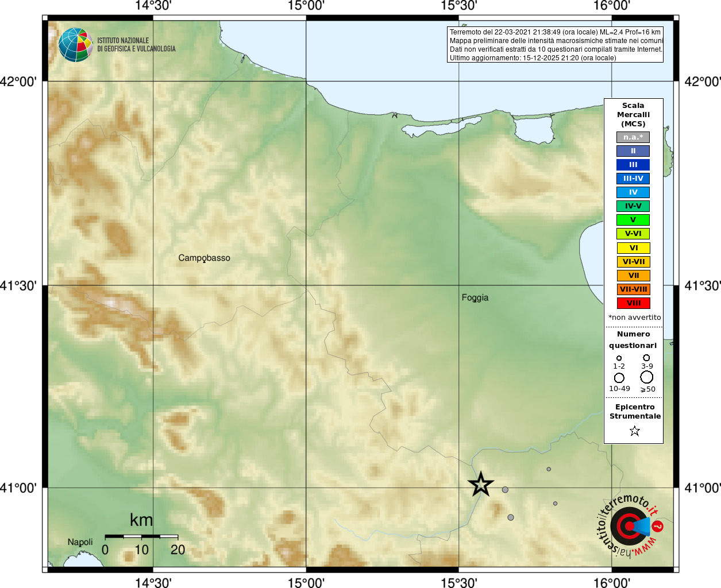
Task: Click the epicenter star symbol in legend
Action: 635,431
